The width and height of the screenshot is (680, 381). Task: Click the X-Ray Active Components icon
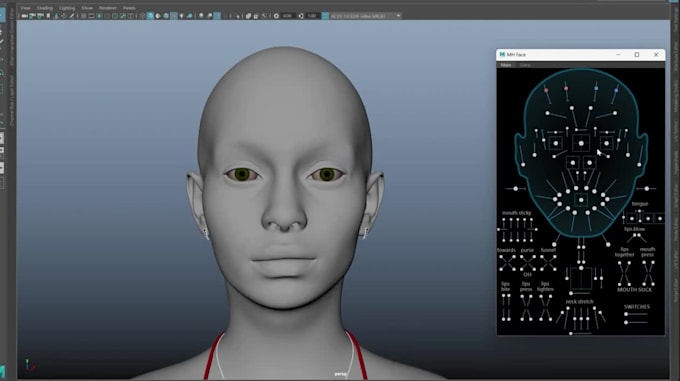coord(256,16)
